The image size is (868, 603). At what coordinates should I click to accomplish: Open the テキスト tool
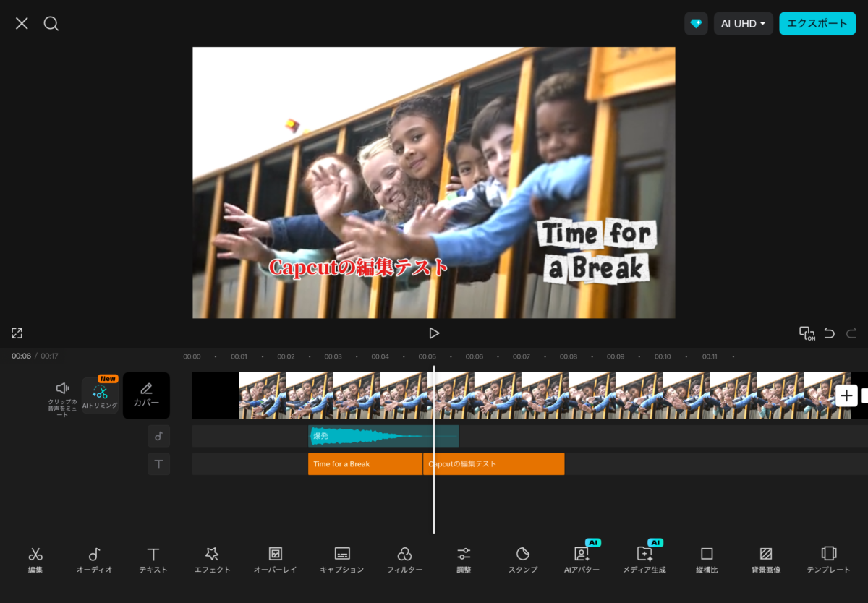(153, 560)
